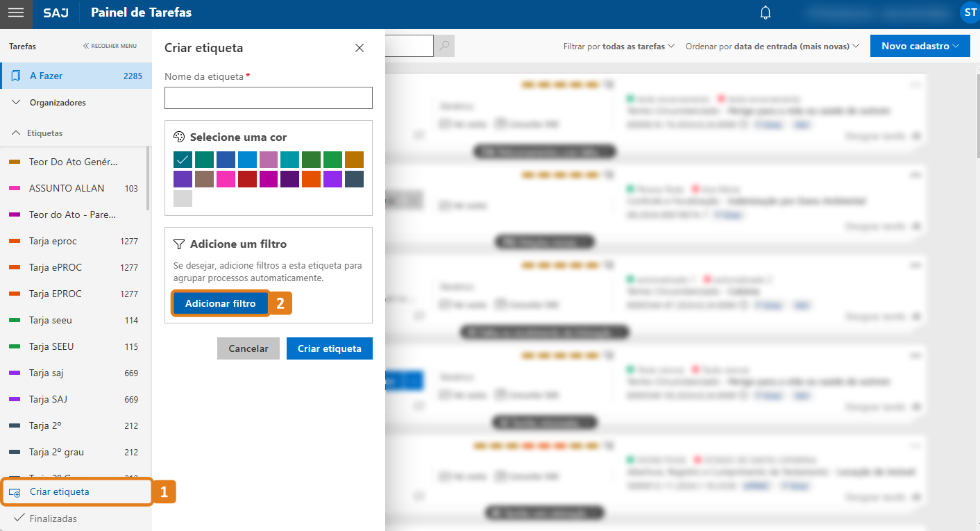Click the Criar etiqueta sidebar icon
Screen dimensions: 980x531
coord(15,492)
